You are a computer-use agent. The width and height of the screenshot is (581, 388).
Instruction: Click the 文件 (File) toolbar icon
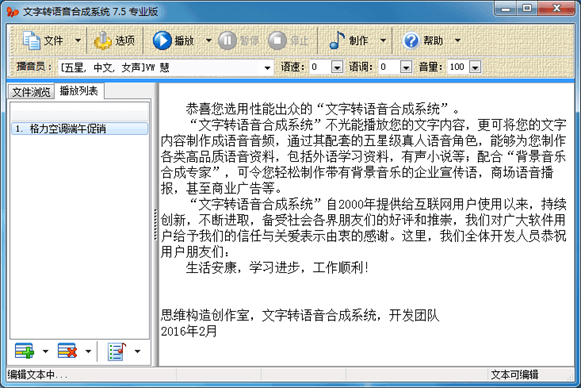(32, 40)
